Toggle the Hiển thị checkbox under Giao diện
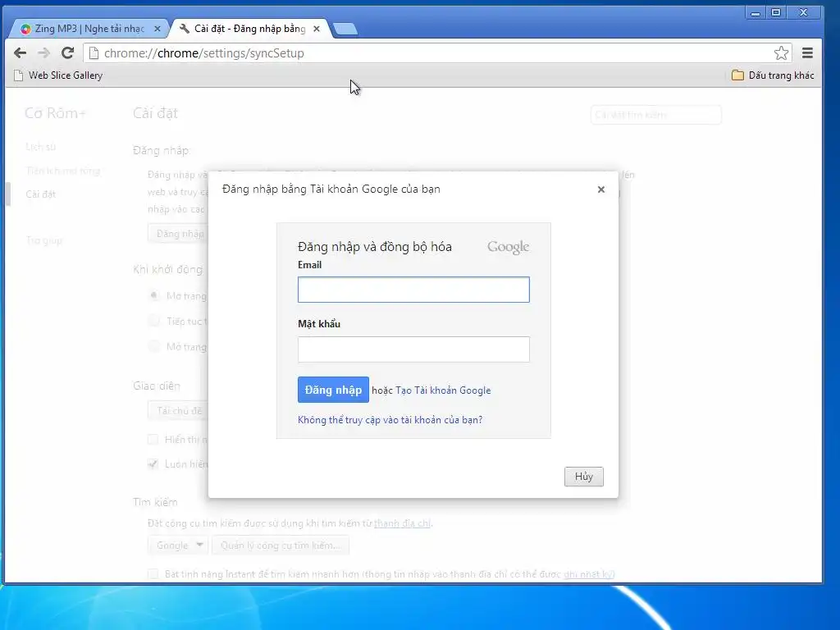 click(x=153, y=440)
